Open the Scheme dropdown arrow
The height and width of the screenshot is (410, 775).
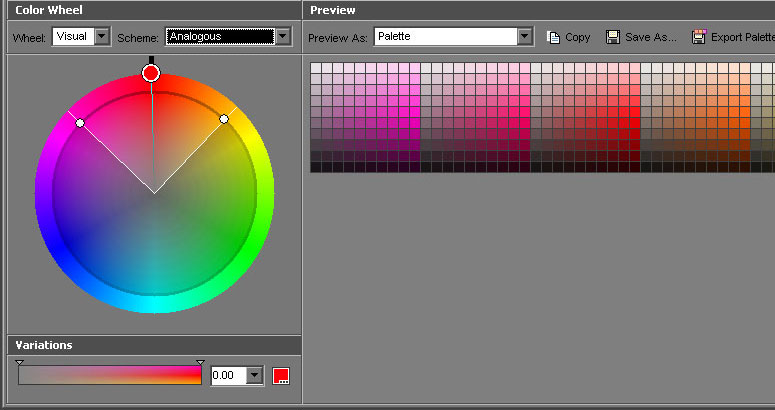(283, 36)
